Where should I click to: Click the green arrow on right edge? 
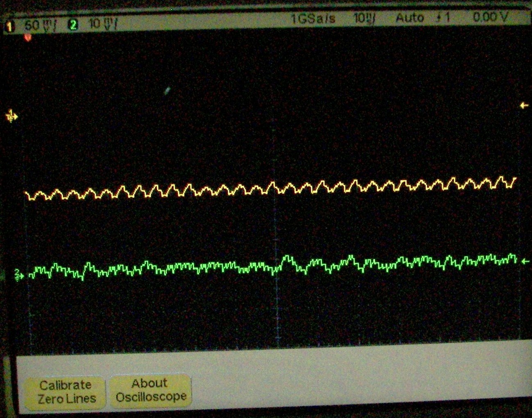pyautogui.click(x=526, y=261)
